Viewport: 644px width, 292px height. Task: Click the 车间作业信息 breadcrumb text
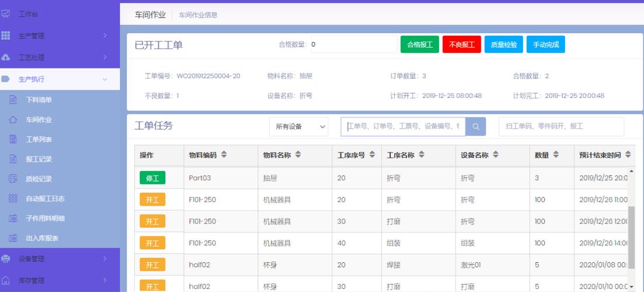[x=199, y=15]
